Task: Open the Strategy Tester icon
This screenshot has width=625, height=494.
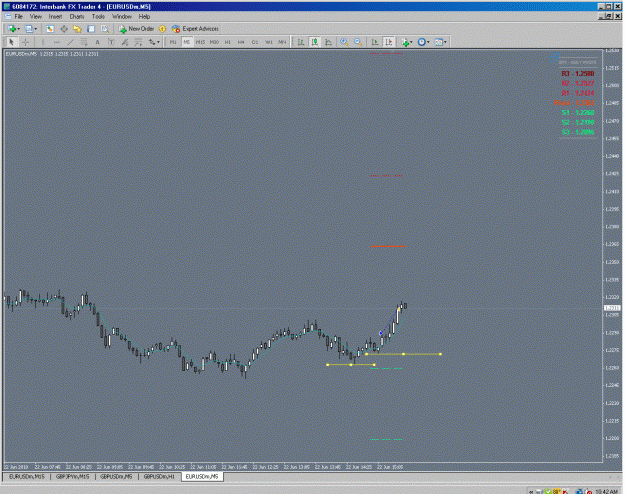Action: coord(105,29)
